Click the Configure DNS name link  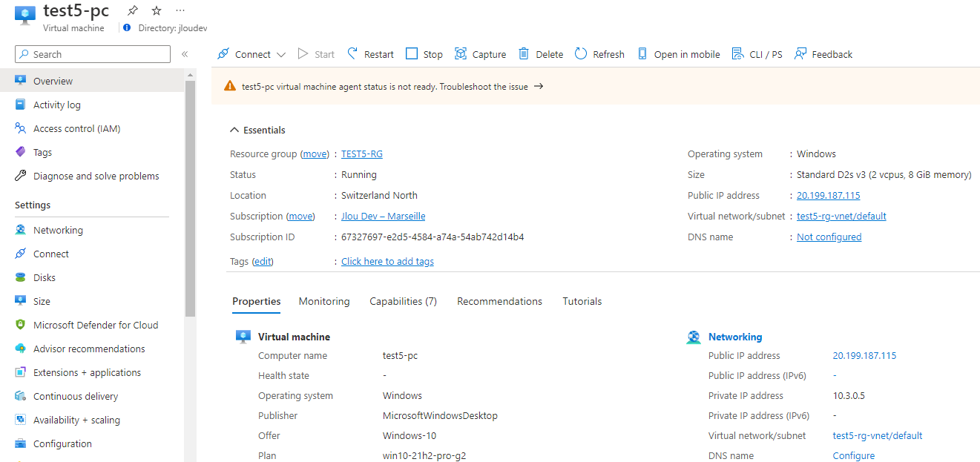pyautogui.click(x=854, y=456)
